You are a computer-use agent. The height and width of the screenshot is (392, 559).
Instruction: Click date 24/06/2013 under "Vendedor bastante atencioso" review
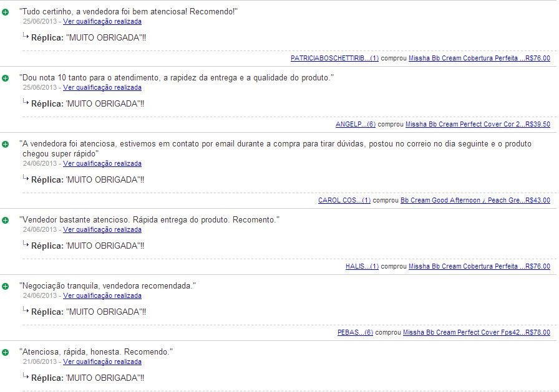pyautogui.click(x=40, y=229)
